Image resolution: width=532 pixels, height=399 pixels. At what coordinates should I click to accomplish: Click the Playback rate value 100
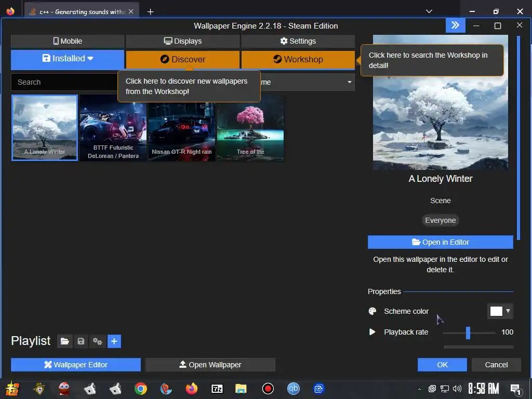coord(507,332)
